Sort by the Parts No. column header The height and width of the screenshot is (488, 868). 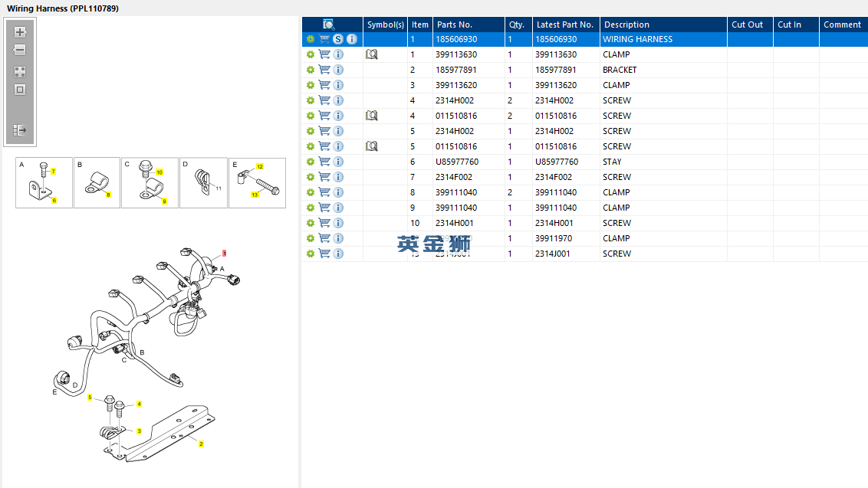point(469,25)
